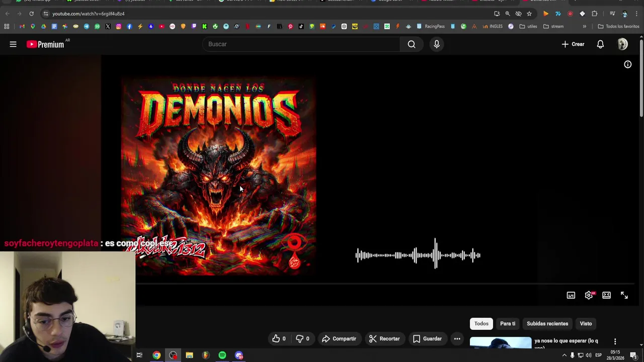Screen dimensions: 644x362
Task: Open Google Drive bookmark
Action: tap(43, 26)
